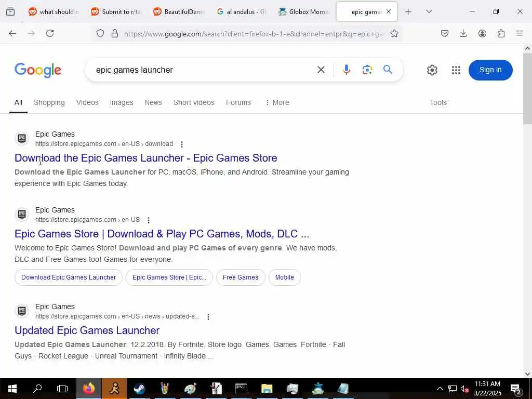This screenshot has height=399, width=532.
Task: Switch to the al andalus Google tab
Action: pyautogui.click(x=240, y=12)
